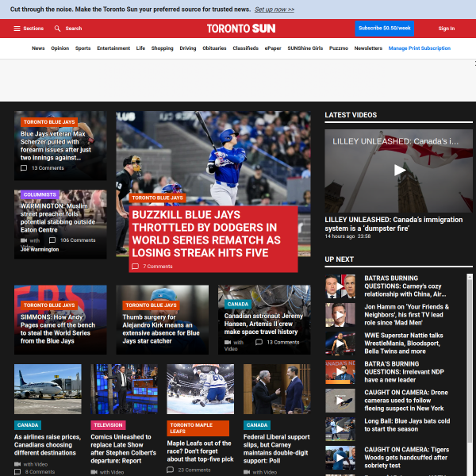This screenshot has height=476, width=476.
Task: Open Lilley Unleashed immigration video title
Action: coord(393,224)
